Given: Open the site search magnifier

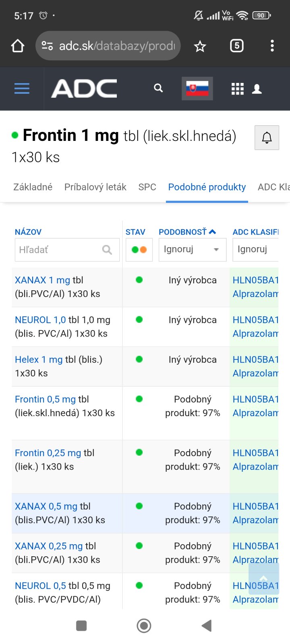Looking at the screenshot, I should point(158,88).
